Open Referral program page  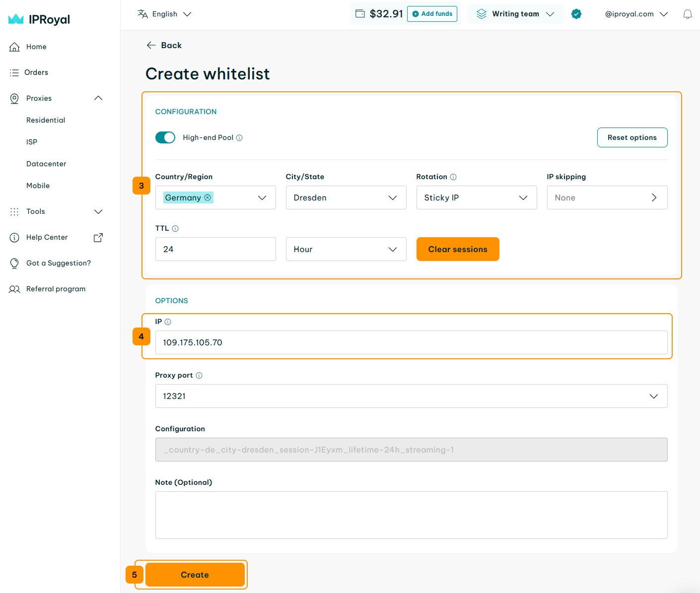point(56,289)
